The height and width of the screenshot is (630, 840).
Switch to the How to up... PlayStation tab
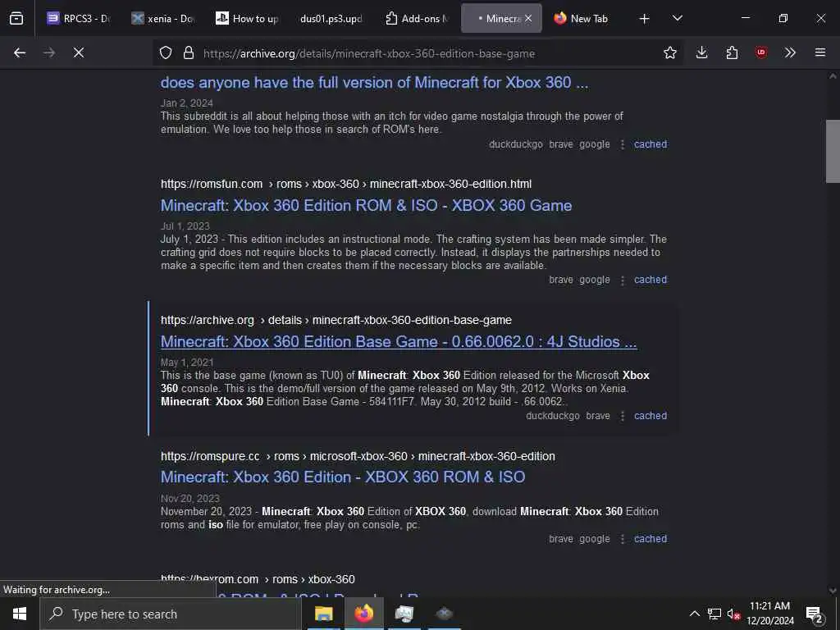[247, 18]
